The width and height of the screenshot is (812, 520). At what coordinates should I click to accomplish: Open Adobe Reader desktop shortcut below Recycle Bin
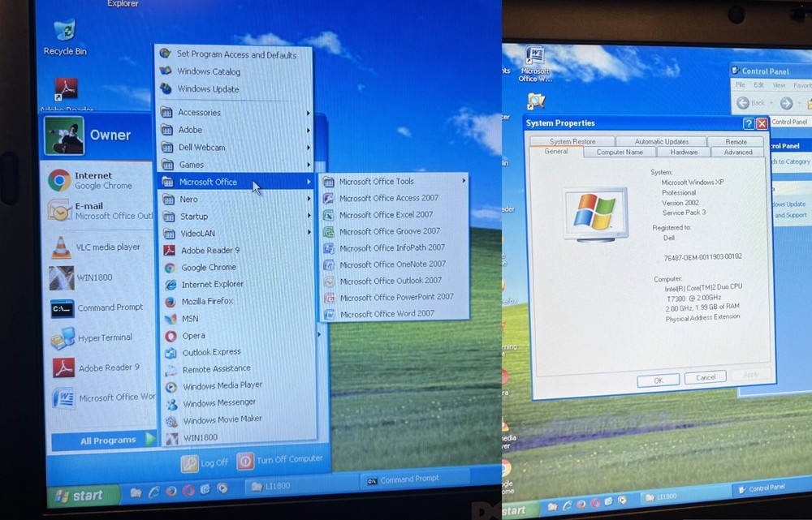tap(67, 95)
